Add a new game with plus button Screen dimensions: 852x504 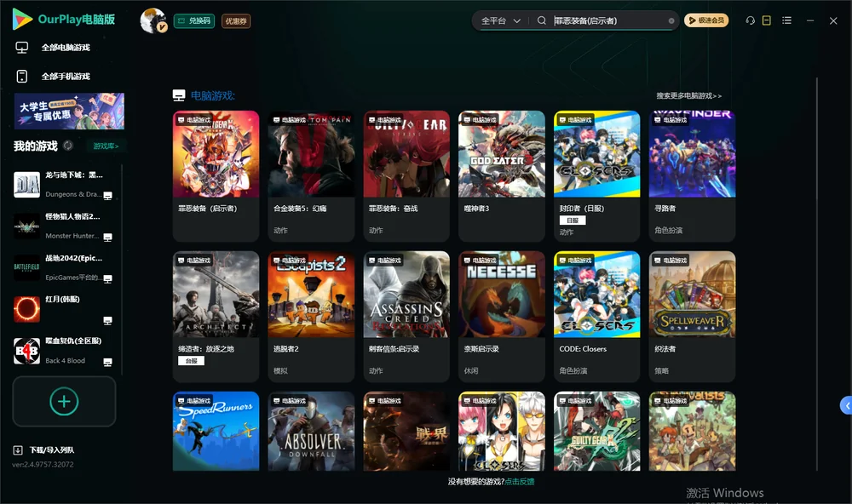(64, 401)
